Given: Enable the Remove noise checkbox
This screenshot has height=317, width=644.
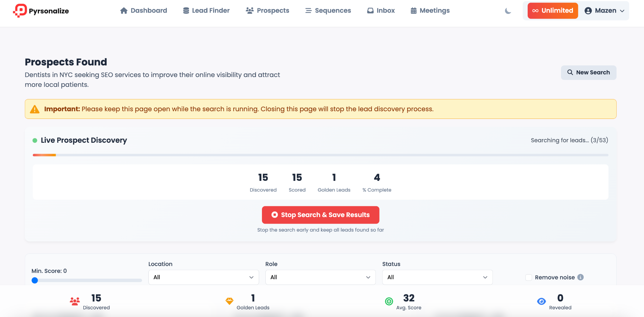Looking at the screenshot, I should [529, 277].
